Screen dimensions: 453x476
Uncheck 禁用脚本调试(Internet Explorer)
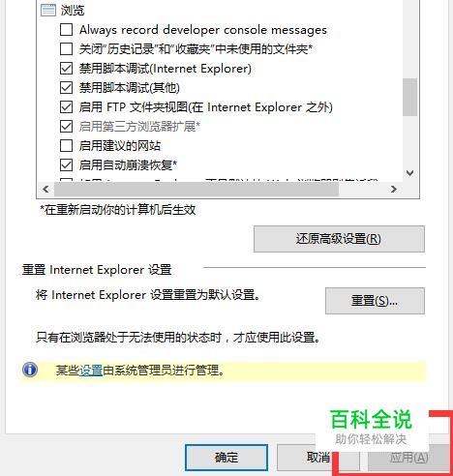coord(66,69)
